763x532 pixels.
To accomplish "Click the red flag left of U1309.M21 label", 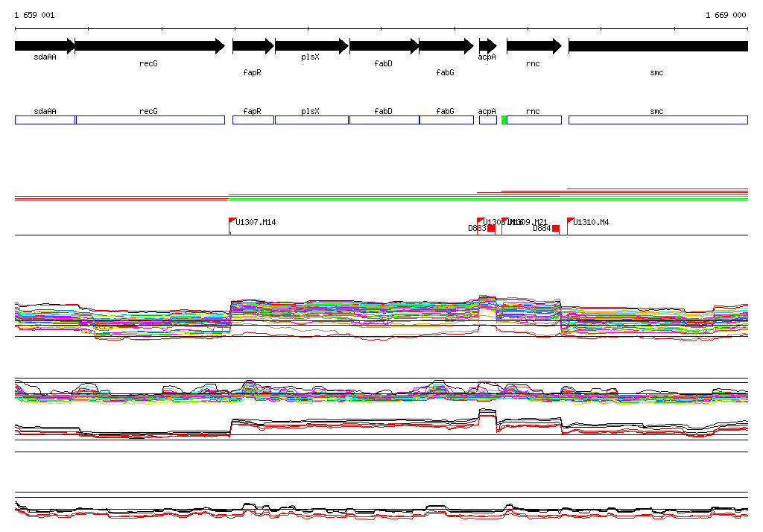I will pos(504,221).
